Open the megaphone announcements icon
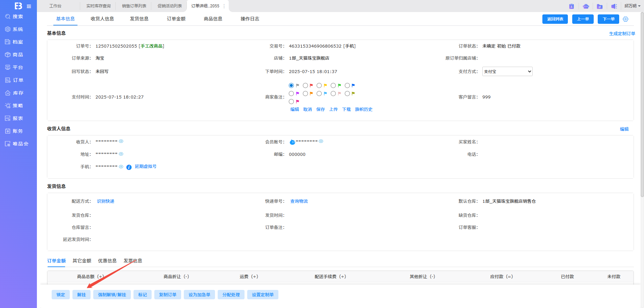This screenshot has width=644, height=308. [614, 6]
